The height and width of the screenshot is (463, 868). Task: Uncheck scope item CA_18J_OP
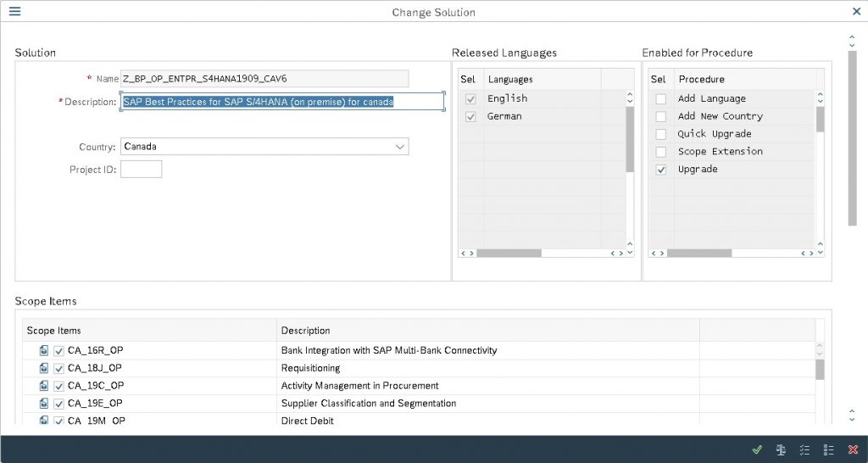pos(58,368)
